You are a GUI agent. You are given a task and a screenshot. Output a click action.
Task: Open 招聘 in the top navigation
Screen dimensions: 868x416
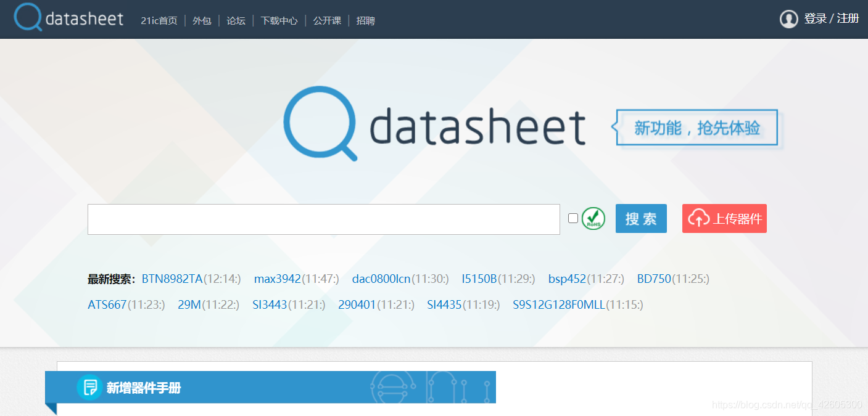[365, 20]
